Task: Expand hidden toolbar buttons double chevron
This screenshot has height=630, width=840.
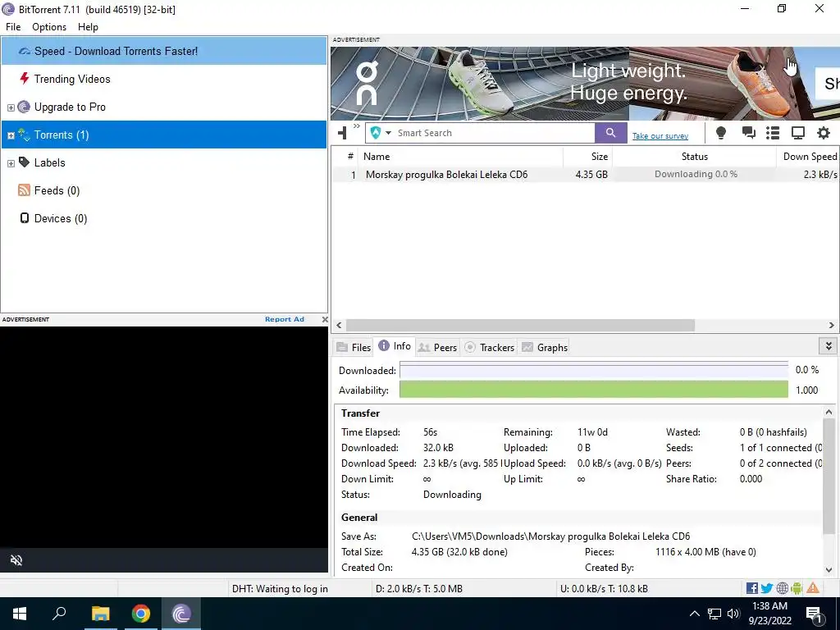Action: pyautogui.click(x=357, y=126)
